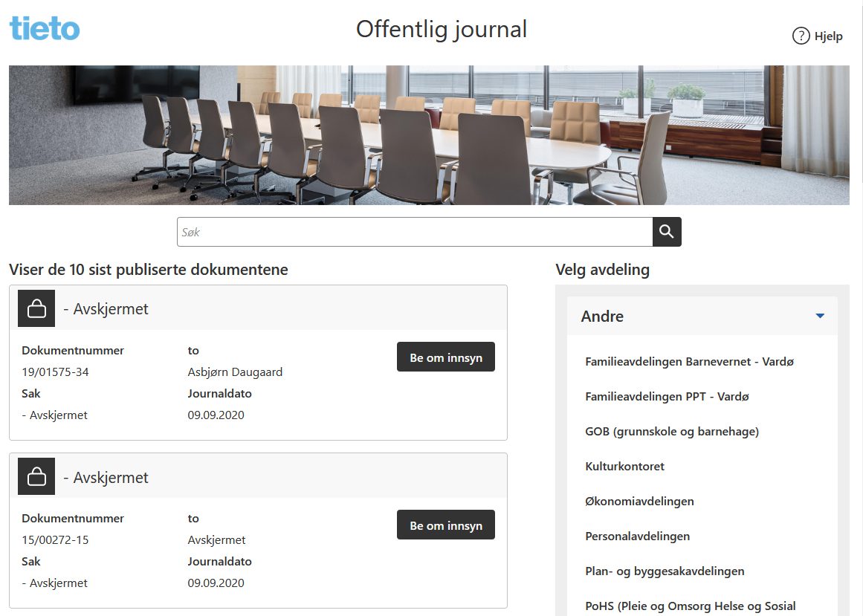Screen dimensions: 863x616
Task: Click the conference room banner image
Action: tap(429, 135)
